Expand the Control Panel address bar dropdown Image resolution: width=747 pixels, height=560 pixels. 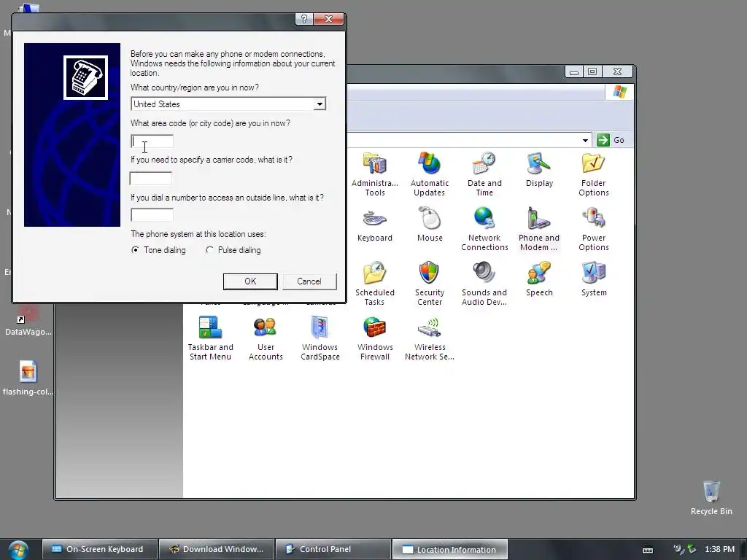[585, 140]
